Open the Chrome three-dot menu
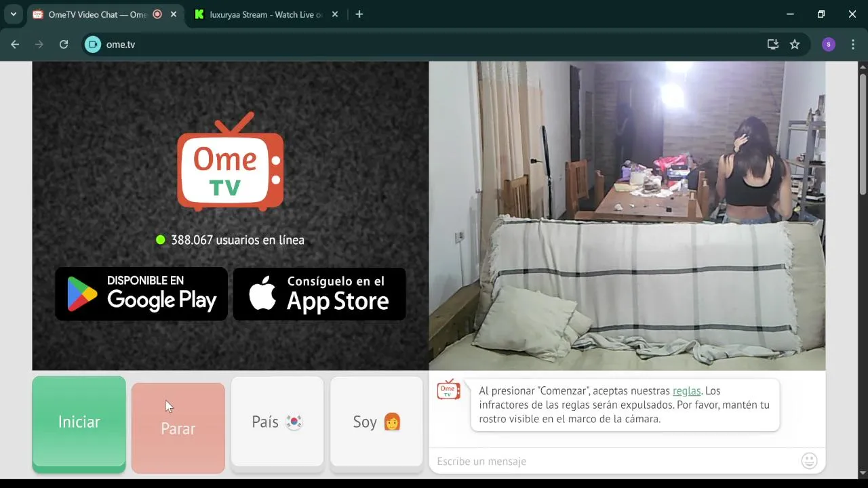This screenshot has width=868, height=488. (x=852, y=44)
